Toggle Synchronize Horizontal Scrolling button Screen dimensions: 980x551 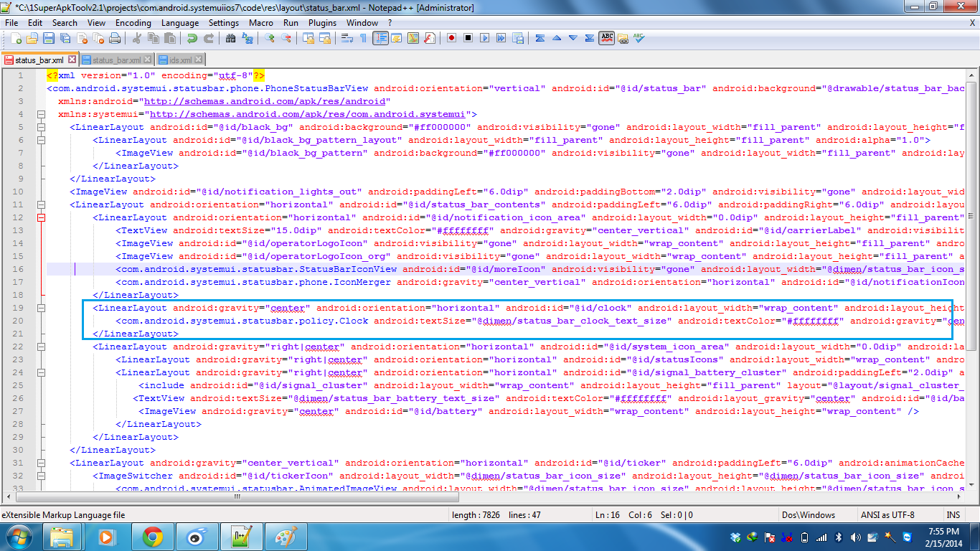(x=325, y=38)
